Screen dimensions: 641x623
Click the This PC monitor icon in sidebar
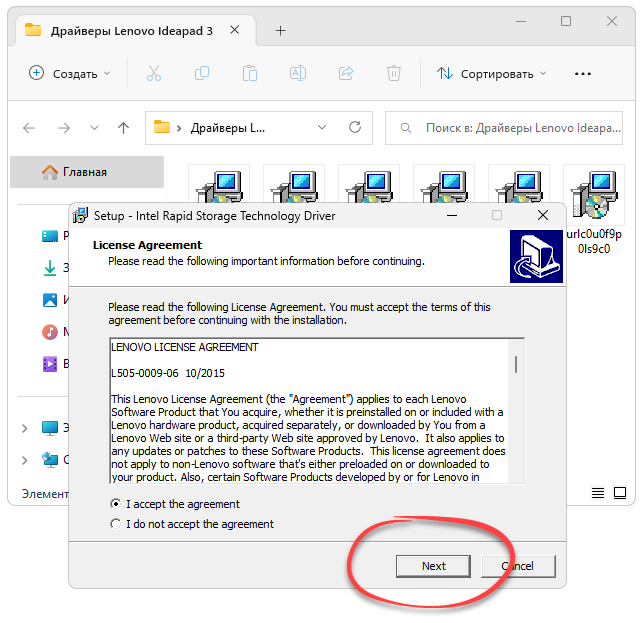click(x=50, y=428)
